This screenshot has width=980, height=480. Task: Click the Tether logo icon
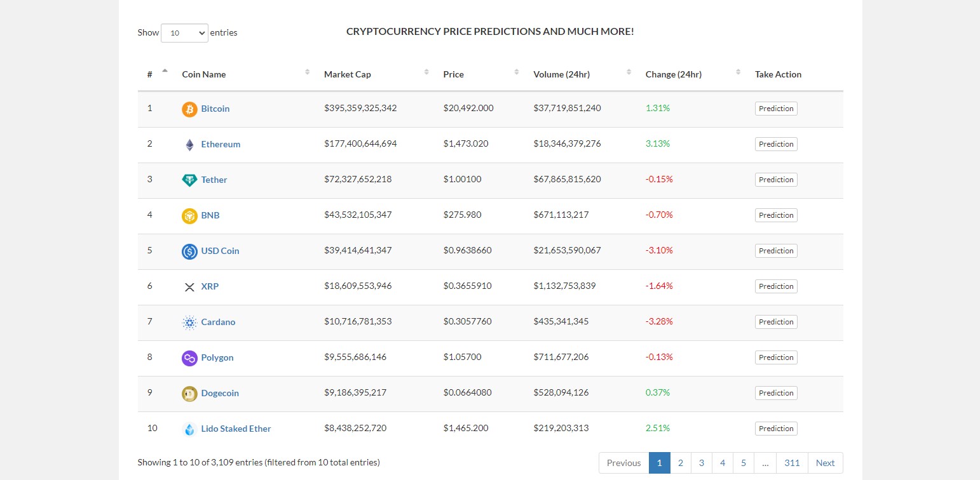click(x=189, y=180)
